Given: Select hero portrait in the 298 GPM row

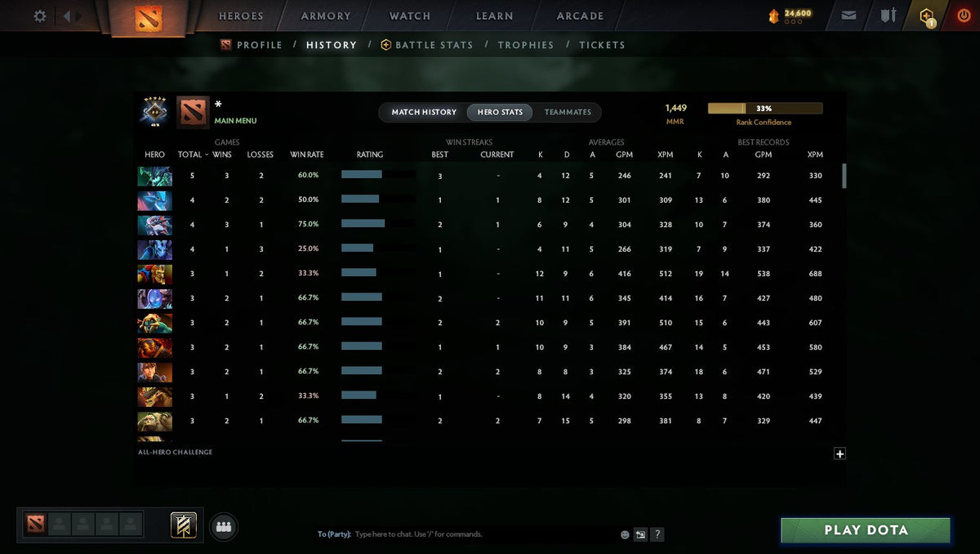Looking at the screenshot, I should 154,421.
